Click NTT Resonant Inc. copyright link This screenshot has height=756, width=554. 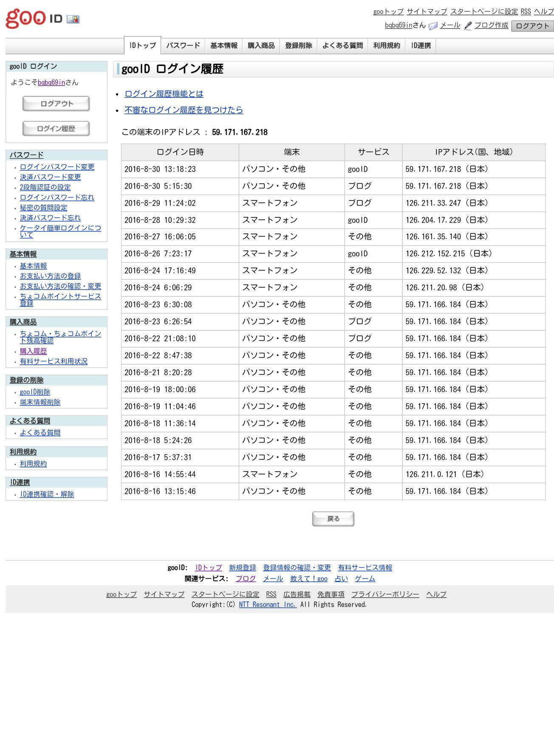click(268, 604)
